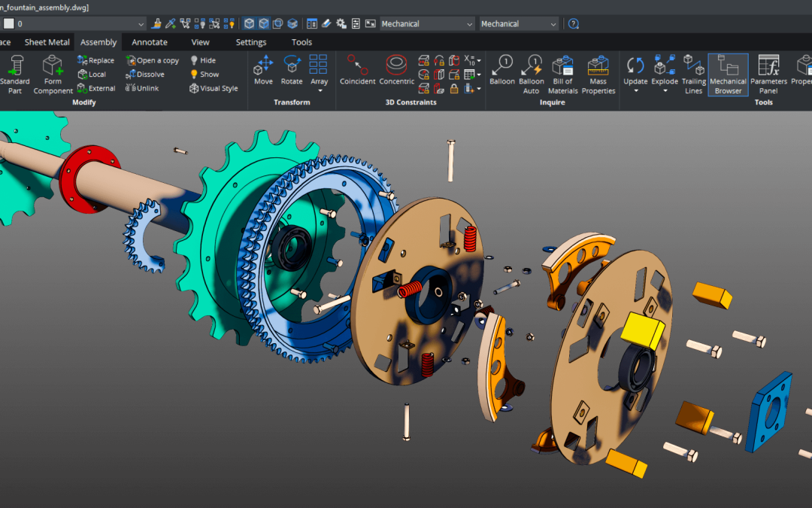The width and height of the screenshot is (812, 508).
Task: Select the Move tool in Transform panel
Action: pos(263,71)
